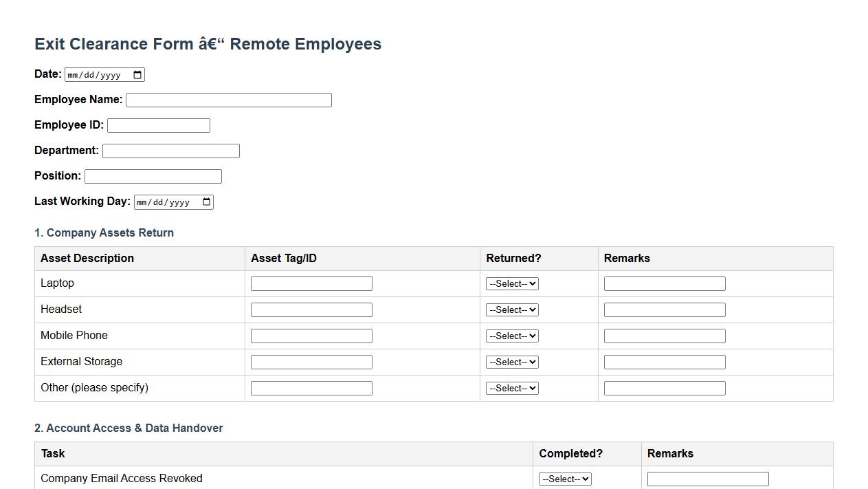Image resolution: width=868 pixels, height=489 pixels.
Task: Click the Mobile Phone Asset Tag/ID field
Action: point(311,335)
